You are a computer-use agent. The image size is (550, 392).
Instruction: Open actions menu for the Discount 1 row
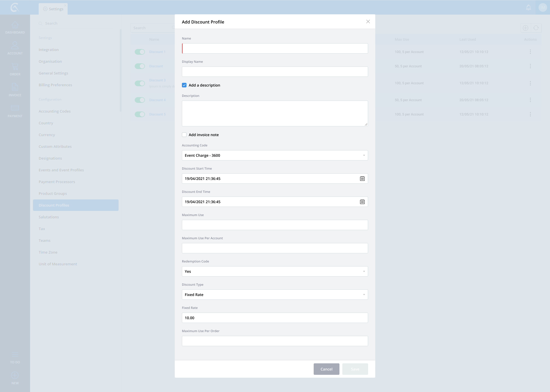(x=530, y=52)
